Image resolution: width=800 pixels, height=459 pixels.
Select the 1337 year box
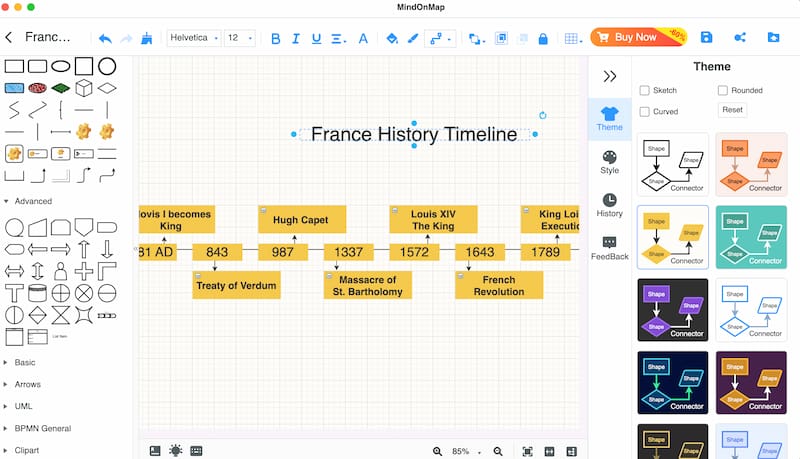point(349,252)
